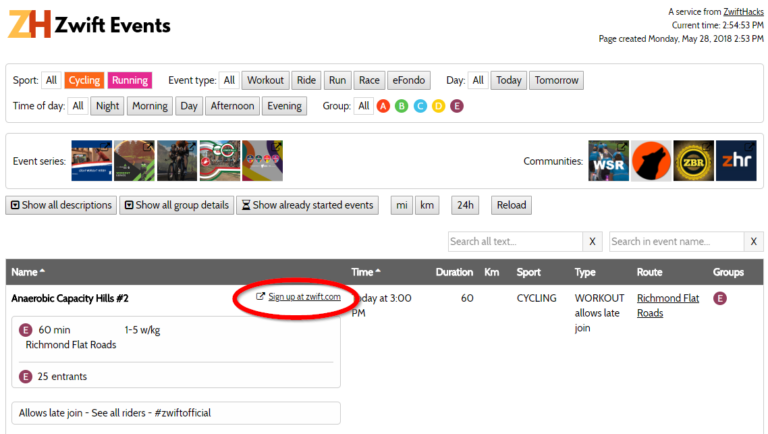Filter by green group B circle
The height and width of the screenshot is (434, 768).
[402, 106]
